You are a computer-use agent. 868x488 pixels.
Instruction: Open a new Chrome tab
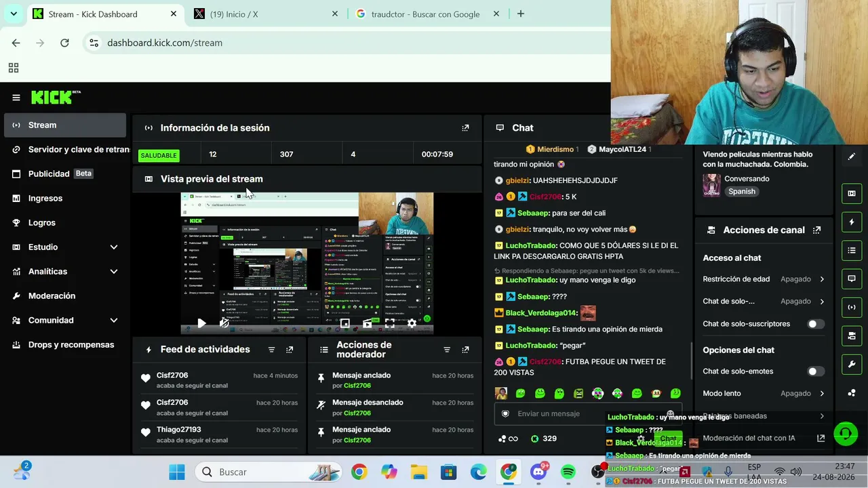point(521,14)
